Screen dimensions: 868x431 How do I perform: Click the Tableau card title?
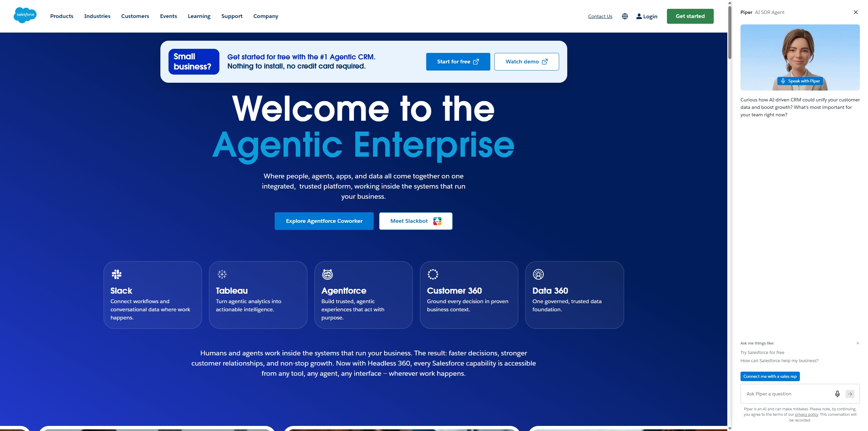[232, 291]
